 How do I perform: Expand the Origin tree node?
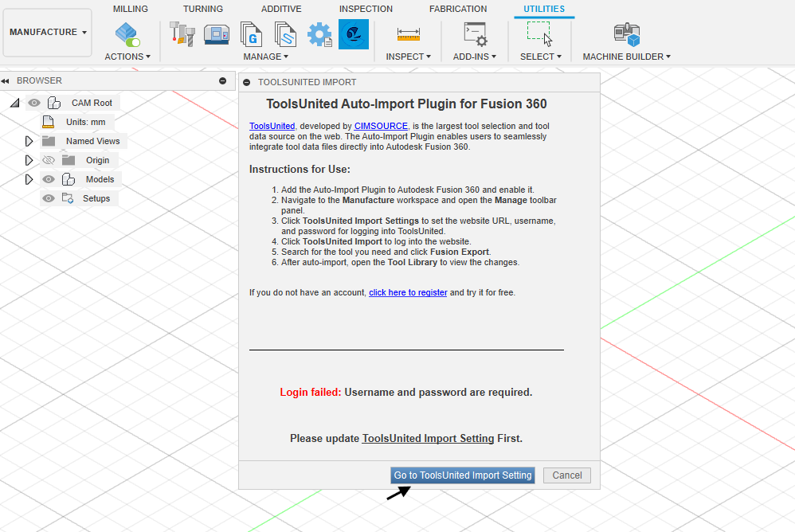point(29,160)
